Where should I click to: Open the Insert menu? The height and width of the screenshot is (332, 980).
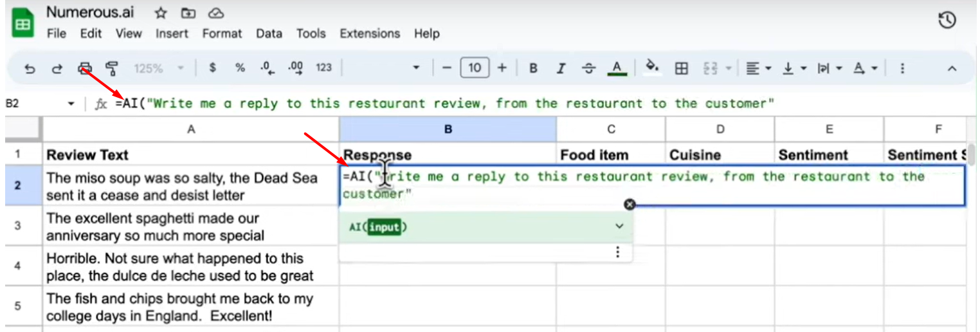point(172,33)
